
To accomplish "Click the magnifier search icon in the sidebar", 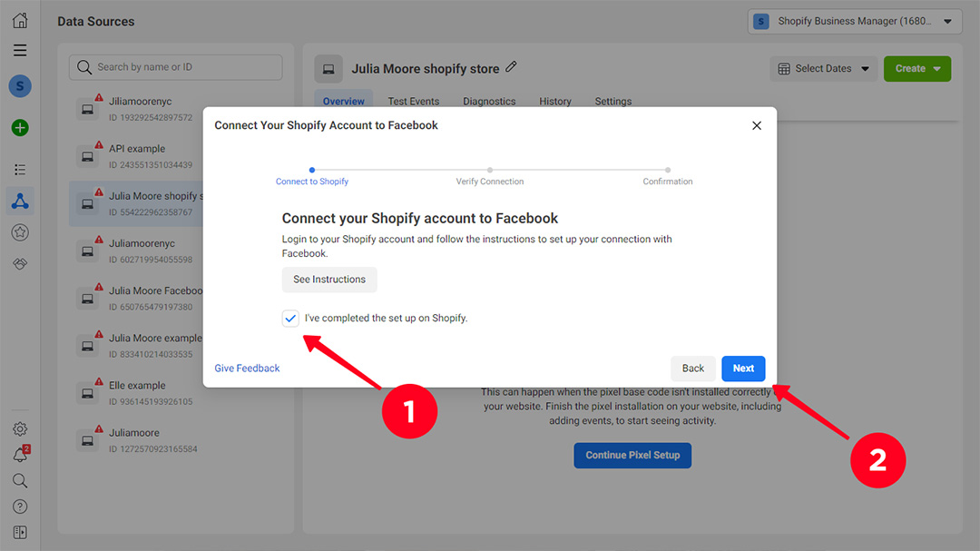I will click(x=20, y=480).
